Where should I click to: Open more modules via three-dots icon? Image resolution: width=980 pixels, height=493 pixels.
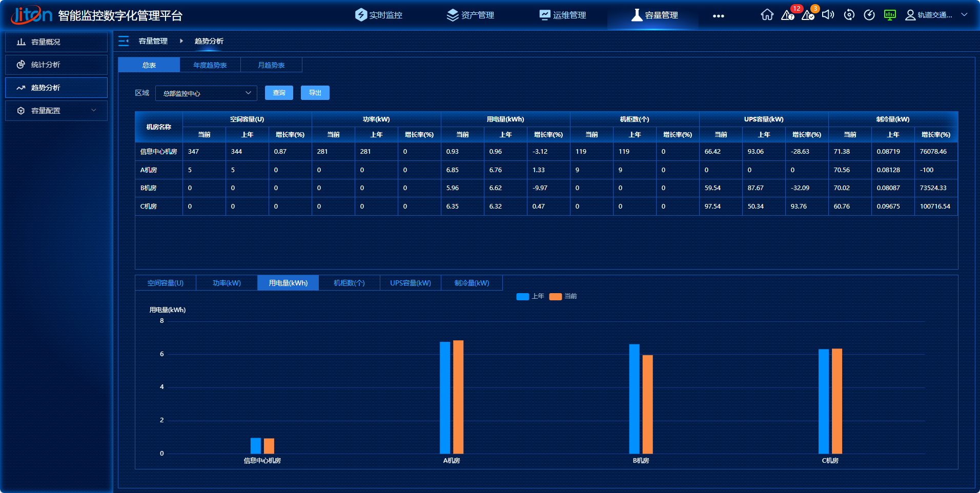(x=718, y=16)
